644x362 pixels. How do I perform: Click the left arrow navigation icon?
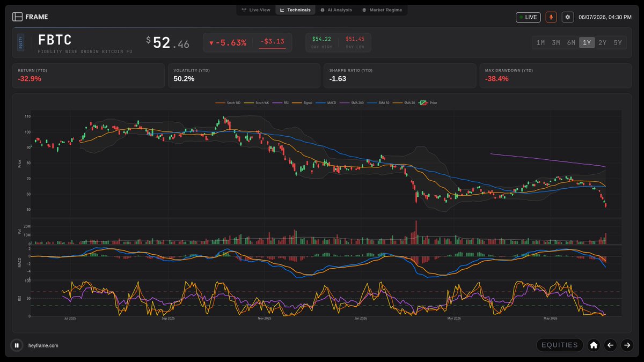pyautogui.click(x=610, y=345)
